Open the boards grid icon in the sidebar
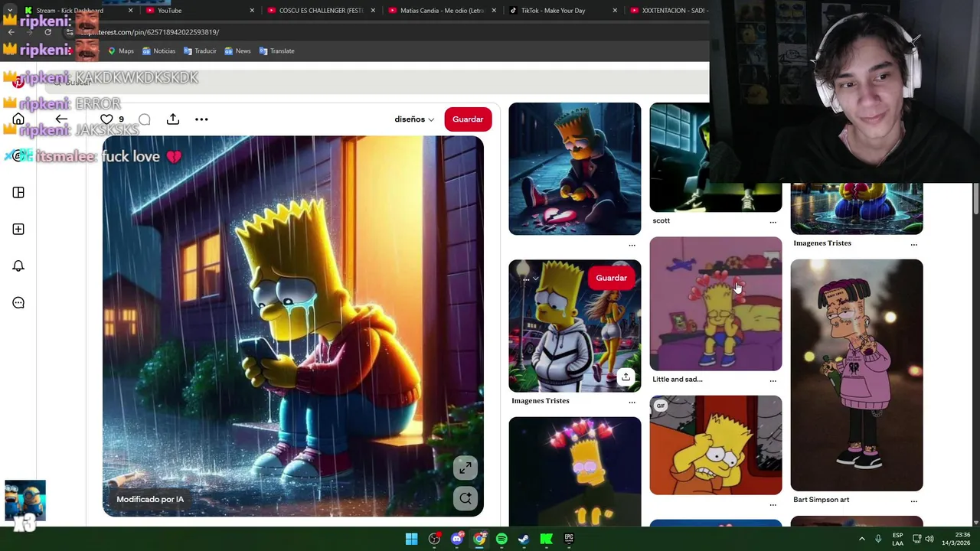Image resolution: width=980 pixels, height=551 pixels. (x=18, y=193)
